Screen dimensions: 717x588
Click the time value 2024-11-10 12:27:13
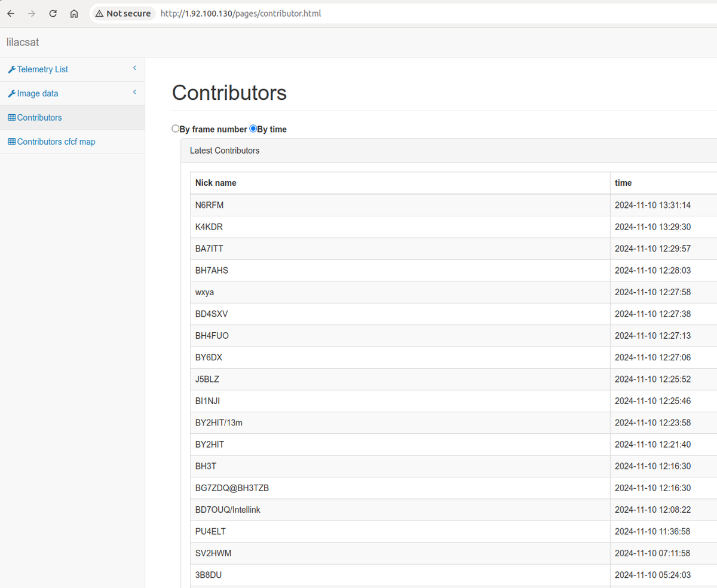coord(652,336)
